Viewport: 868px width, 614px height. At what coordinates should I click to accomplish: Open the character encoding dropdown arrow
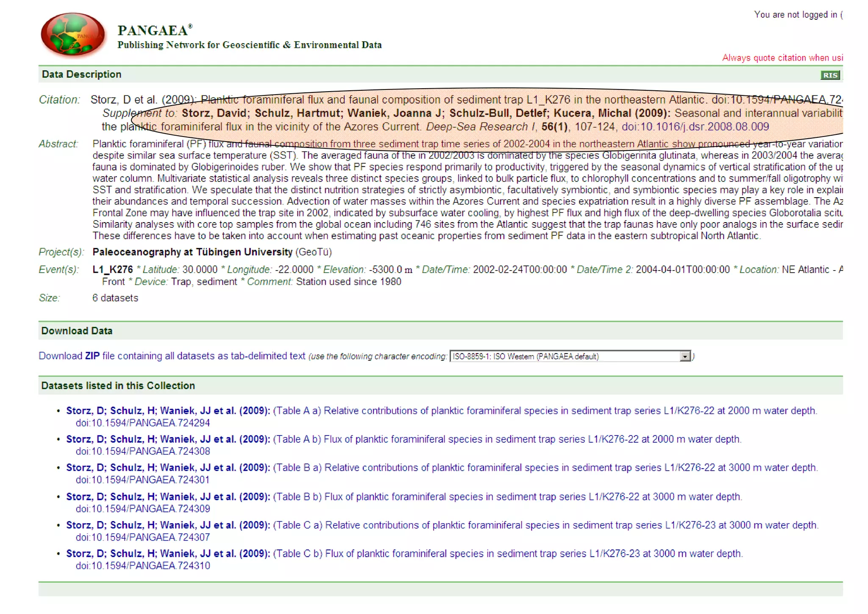(684, 357)
